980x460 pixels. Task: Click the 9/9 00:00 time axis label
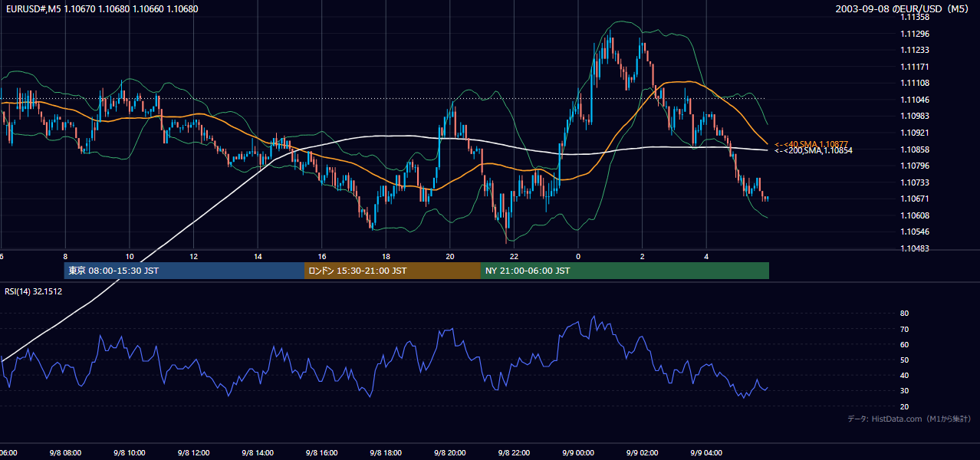pyautogui.click(x=578, y=453)
